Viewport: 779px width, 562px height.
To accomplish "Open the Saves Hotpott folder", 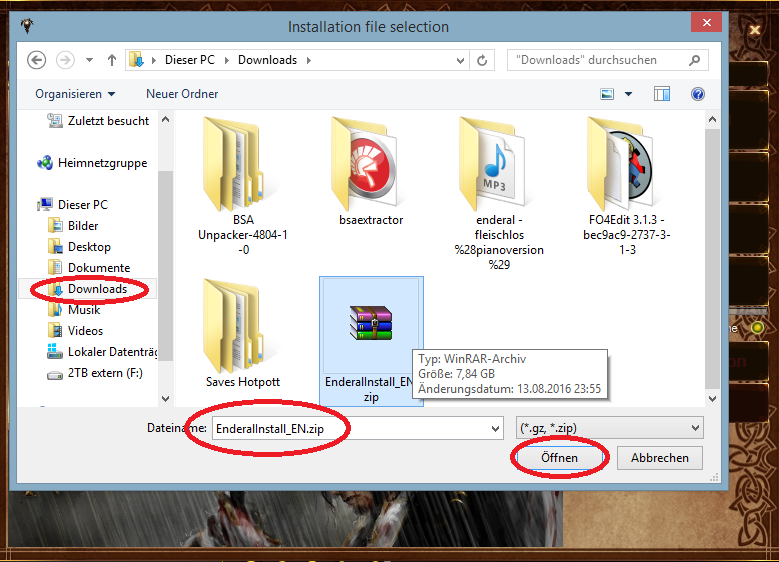I will (x=233, y=324).
